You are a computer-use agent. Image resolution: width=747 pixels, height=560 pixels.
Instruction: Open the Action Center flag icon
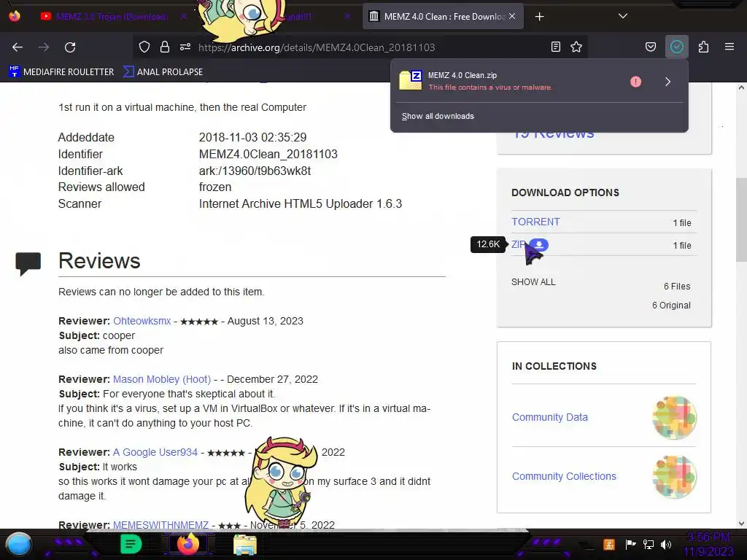tap(630, 544)
